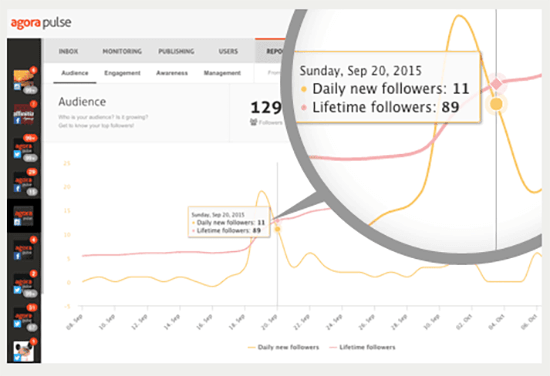Open the INBOX tab
The image size is (550, 376).
click(x=68, y=51)
